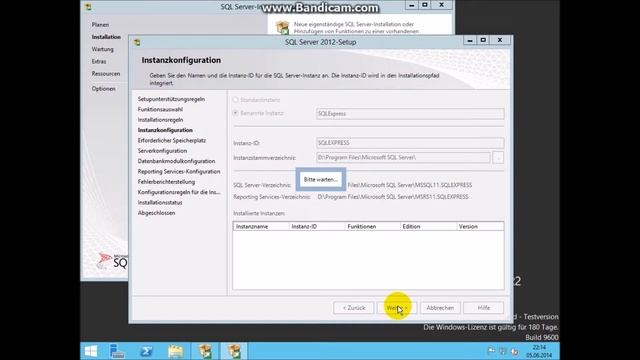Click the new installation box icon
The width and height of the screenshot is (640, 360).
click(282, 27)
